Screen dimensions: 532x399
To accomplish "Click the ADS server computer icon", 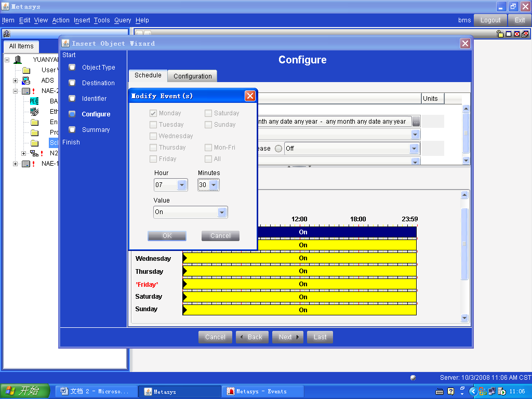I will tap(26, 81).
